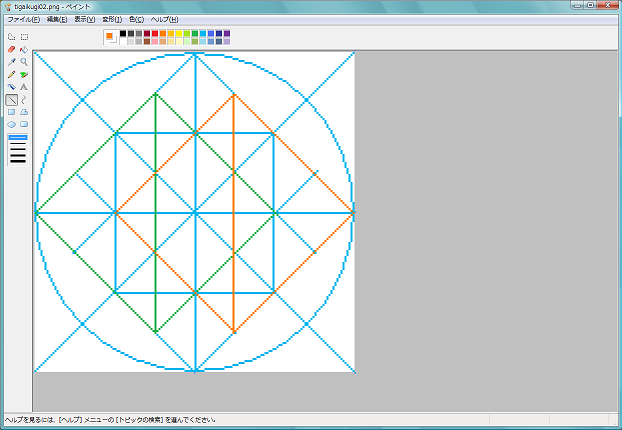The width and height of the screenshot is (622, 430).
Task: Choose the Curve tool
Action: pos(24,100)
